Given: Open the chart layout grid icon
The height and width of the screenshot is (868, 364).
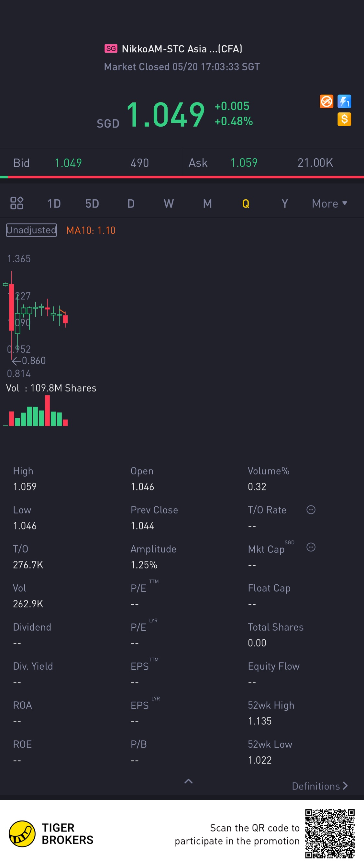Looking at the screenshot, I should pos(17,203).
